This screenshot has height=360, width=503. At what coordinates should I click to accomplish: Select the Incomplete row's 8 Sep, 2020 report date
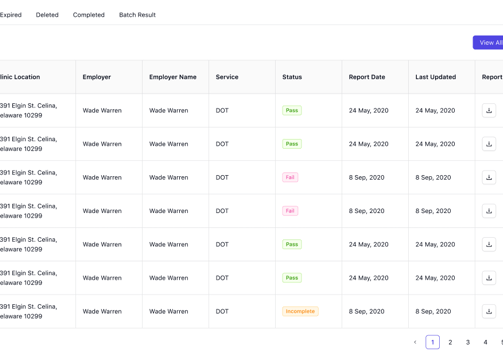tap(367, 311)
